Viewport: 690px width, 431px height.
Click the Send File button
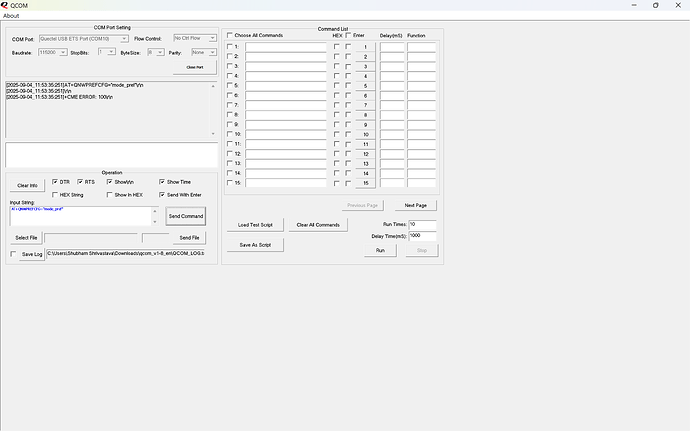click(x=189, y=238)
